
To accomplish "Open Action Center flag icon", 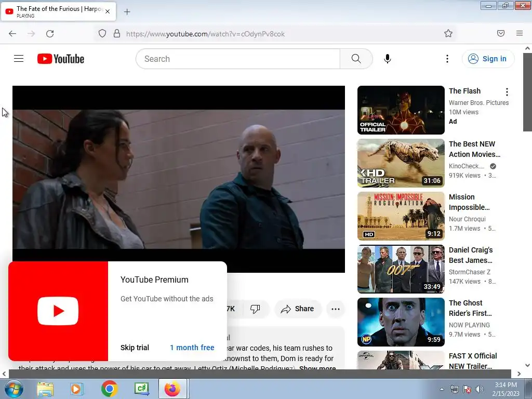I will (x=467, y=389).
